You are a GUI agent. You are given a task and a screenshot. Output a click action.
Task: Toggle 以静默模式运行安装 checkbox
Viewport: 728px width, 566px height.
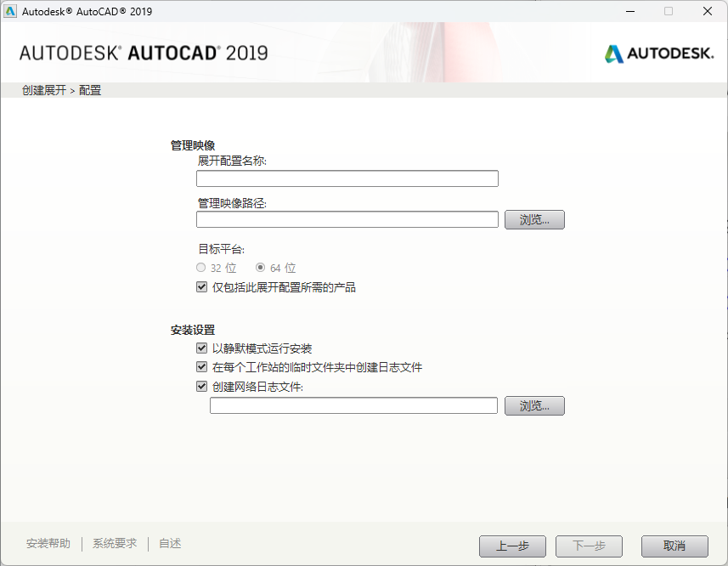click(x=201, y=348)
